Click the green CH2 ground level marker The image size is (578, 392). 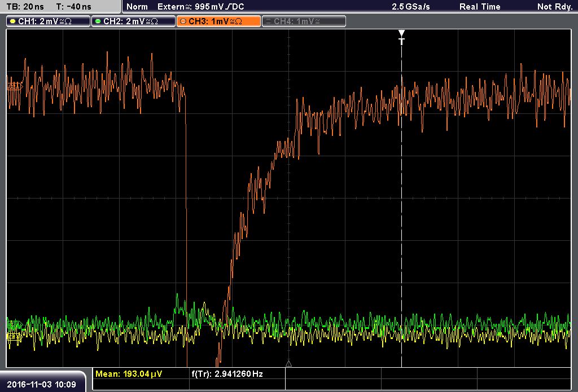click(15, 324)
